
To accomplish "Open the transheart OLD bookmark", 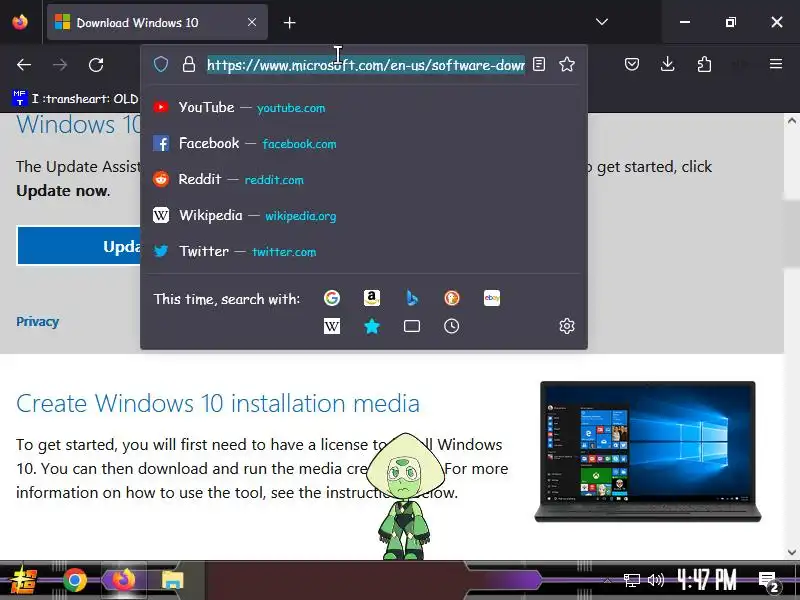I will [75, 98].
